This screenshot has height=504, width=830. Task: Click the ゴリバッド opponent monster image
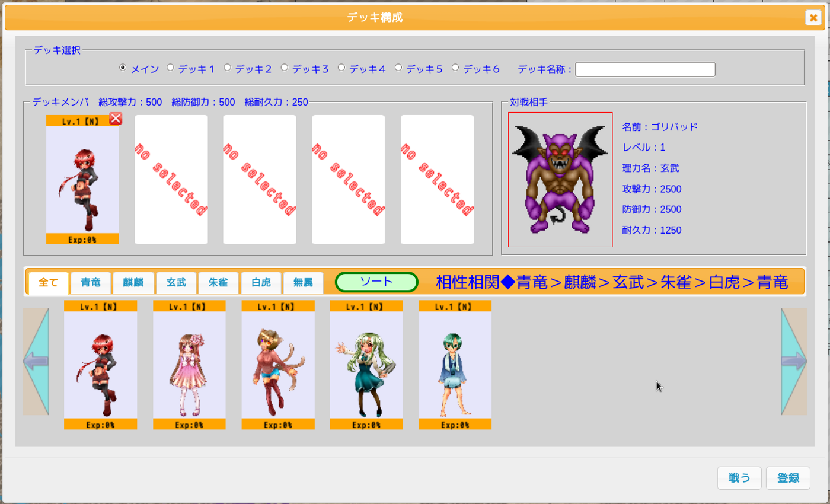coord(560,180)
